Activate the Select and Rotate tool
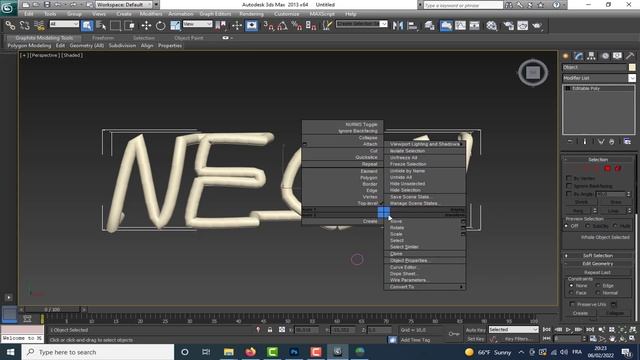Screen dimensions: 640x360 click(160, 26)
